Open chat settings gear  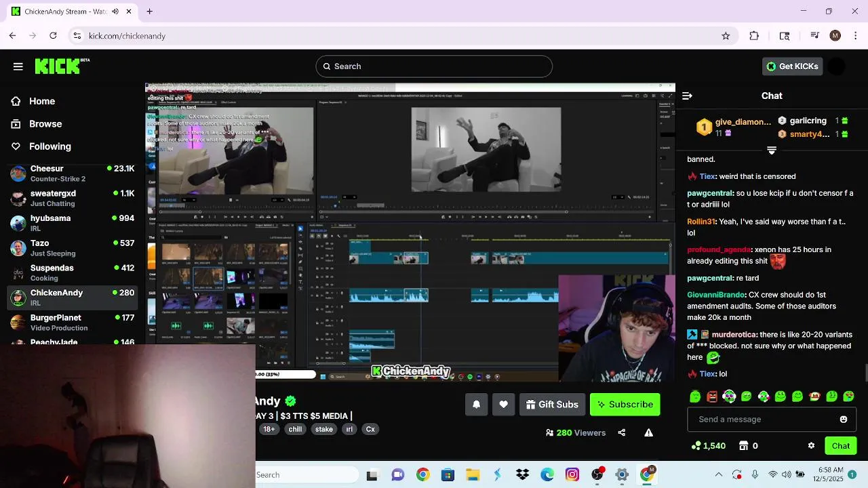(x=811, y=446)
